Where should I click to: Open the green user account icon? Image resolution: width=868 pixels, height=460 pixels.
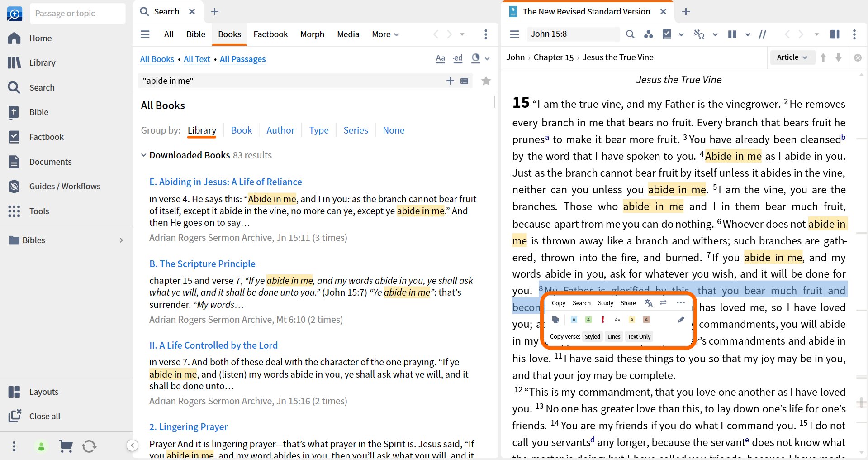coord(41,446)
